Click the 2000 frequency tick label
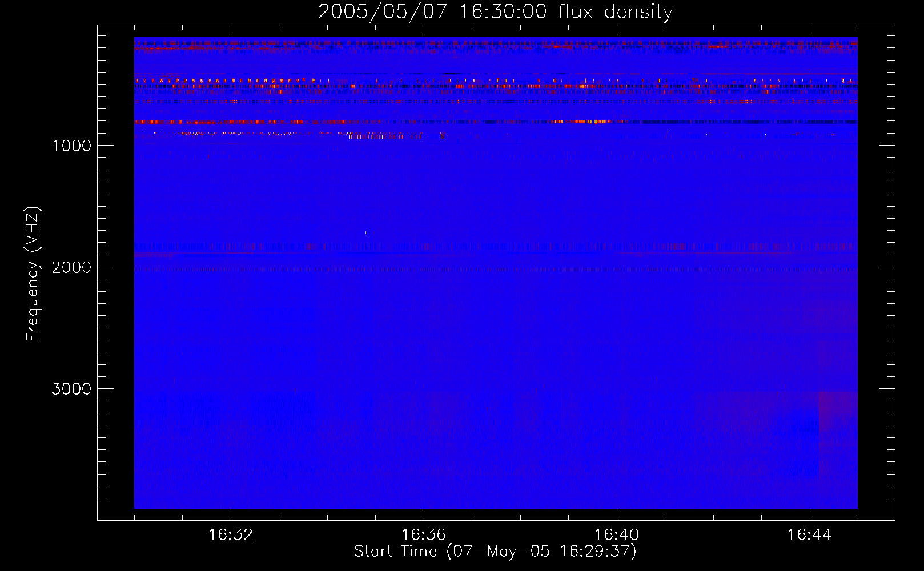The width and height of the screenshot is (924, 571). click(x=71, y=267)
